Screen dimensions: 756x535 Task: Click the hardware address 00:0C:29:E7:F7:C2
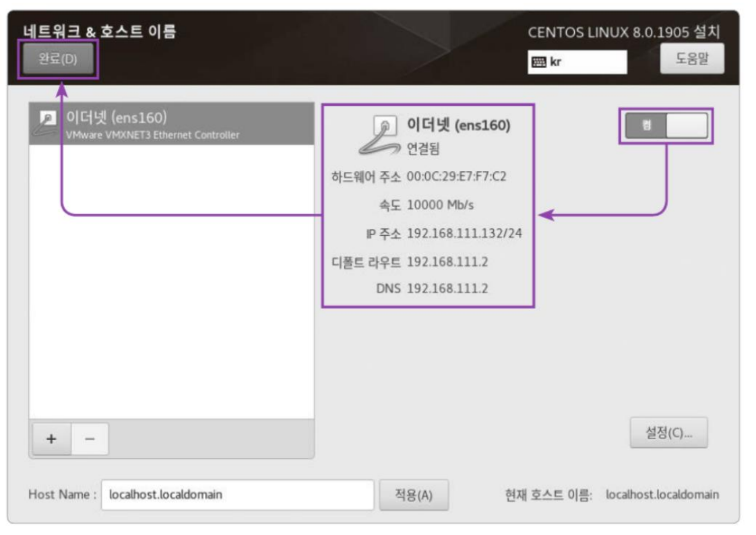(457, 177)
